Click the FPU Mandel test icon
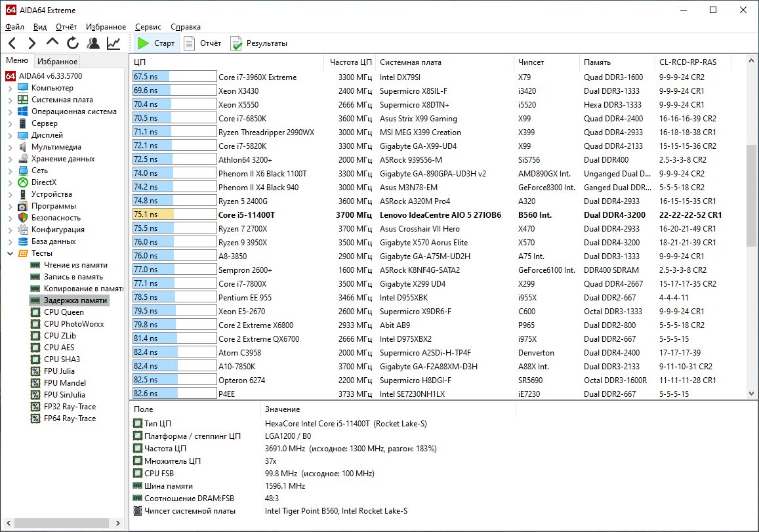 35,383
